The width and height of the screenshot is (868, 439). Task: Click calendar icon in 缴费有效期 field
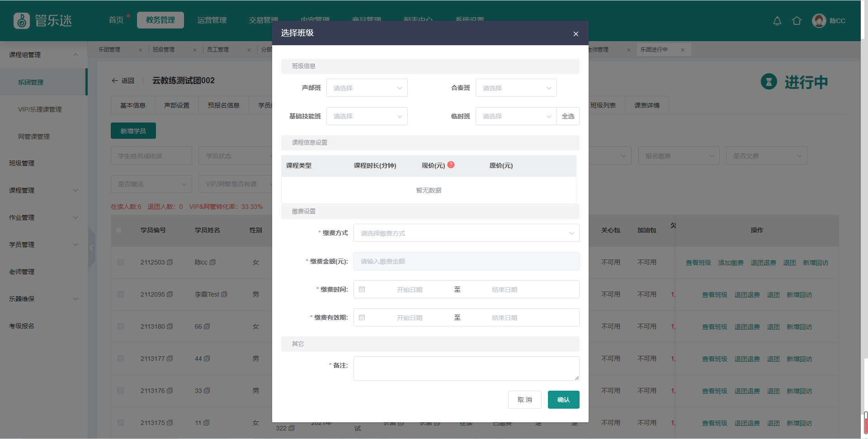point(362,317)
